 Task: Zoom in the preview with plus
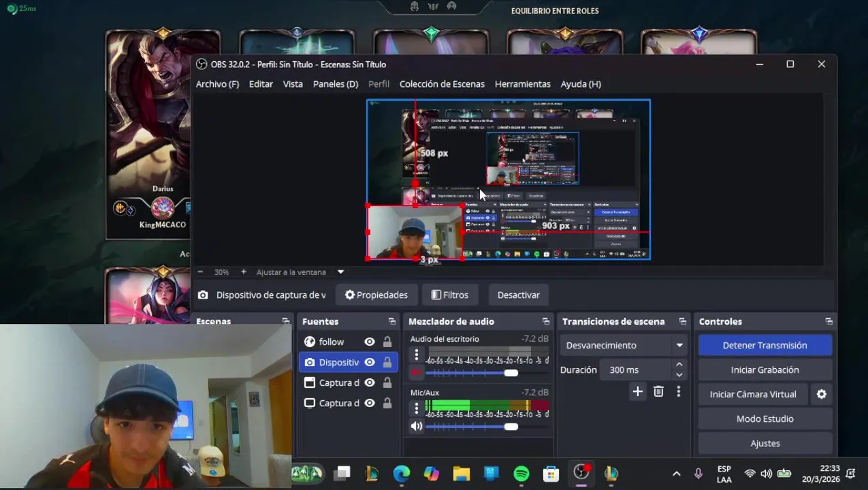pyautogui.click(x=244, y=272)
